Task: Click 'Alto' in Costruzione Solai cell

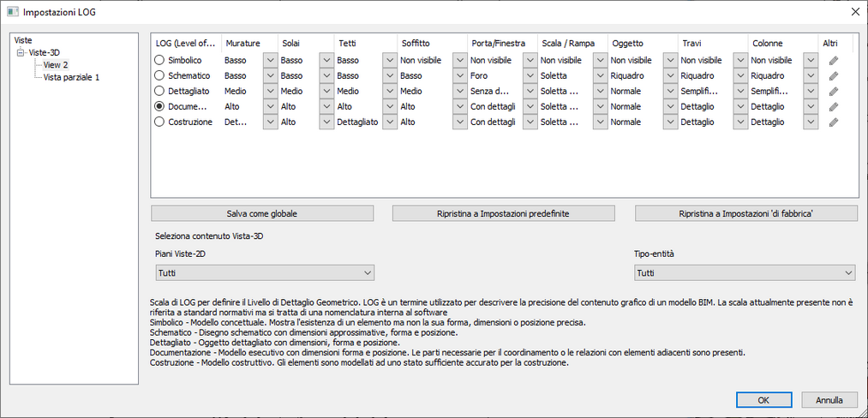Action: tap(289, 122)
